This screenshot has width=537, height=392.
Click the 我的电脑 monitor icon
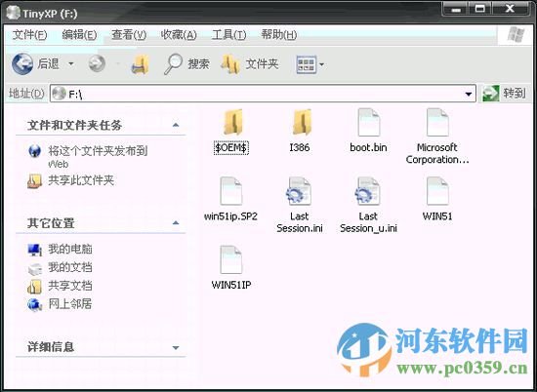[34, 250]
